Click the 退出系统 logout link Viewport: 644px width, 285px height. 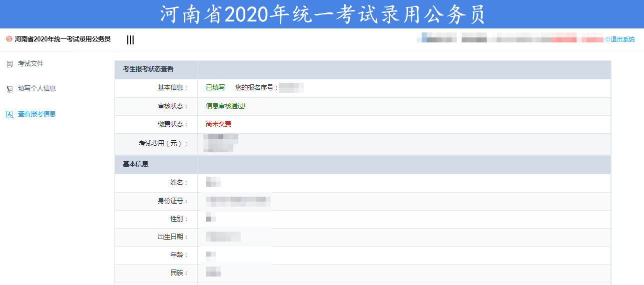(x=623, y=39)
